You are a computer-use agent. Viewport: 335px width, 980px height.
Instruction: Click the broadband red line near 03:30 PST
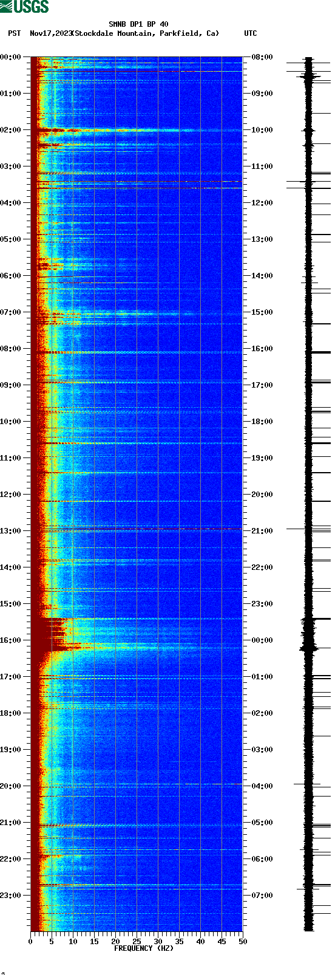click(x=137, y=182)
